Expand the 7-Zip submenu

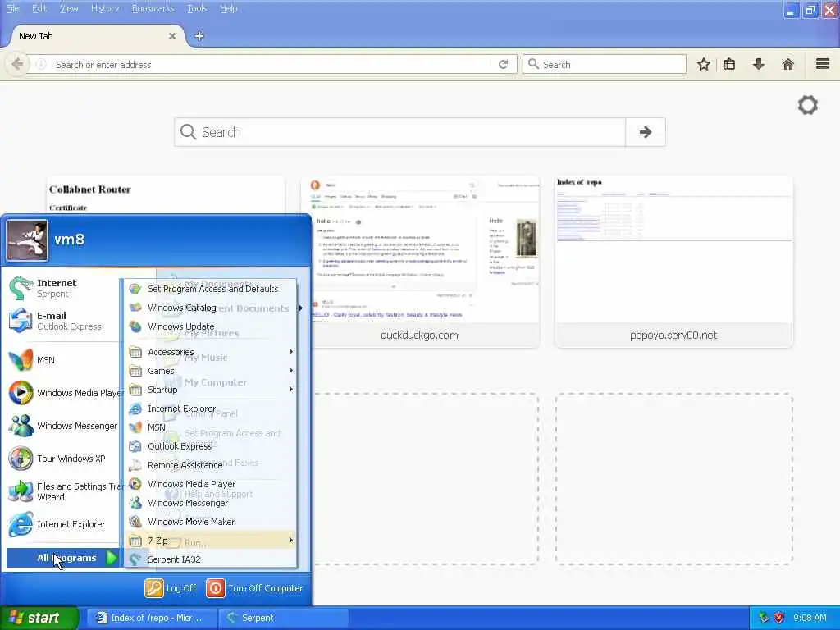(x=211, y=541)
